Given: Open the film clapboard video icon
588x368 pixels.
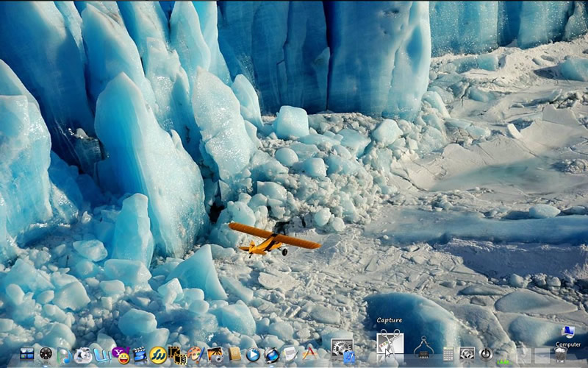Looking at the screenshot, I should [139, 355].
